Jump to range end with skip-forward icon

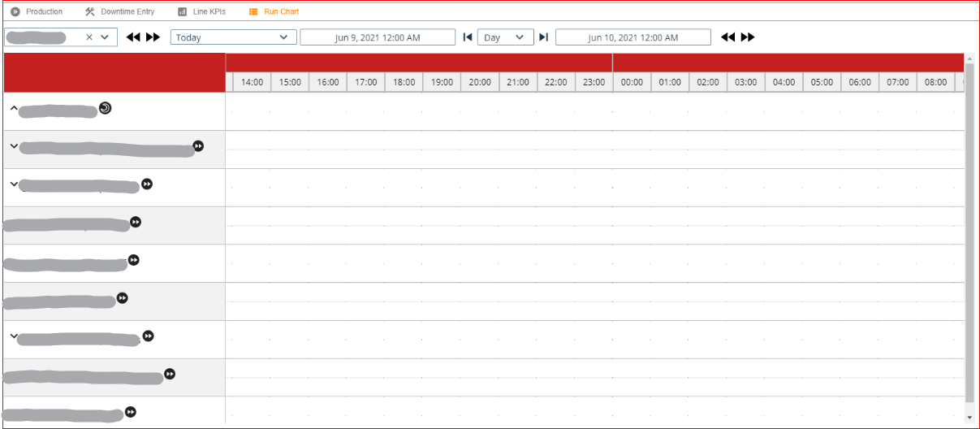pyautogui.click(x=544, y=37)
